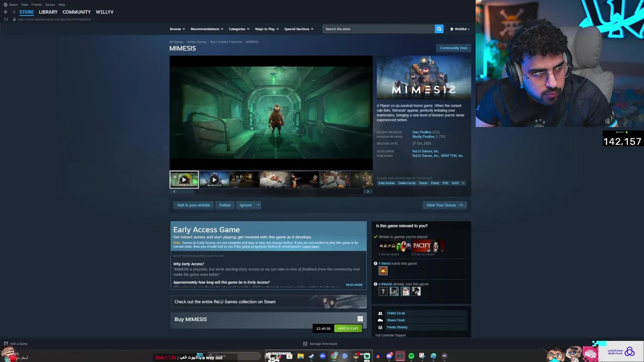
Task: Open Chrome from the taskbar
Action: 334,356
